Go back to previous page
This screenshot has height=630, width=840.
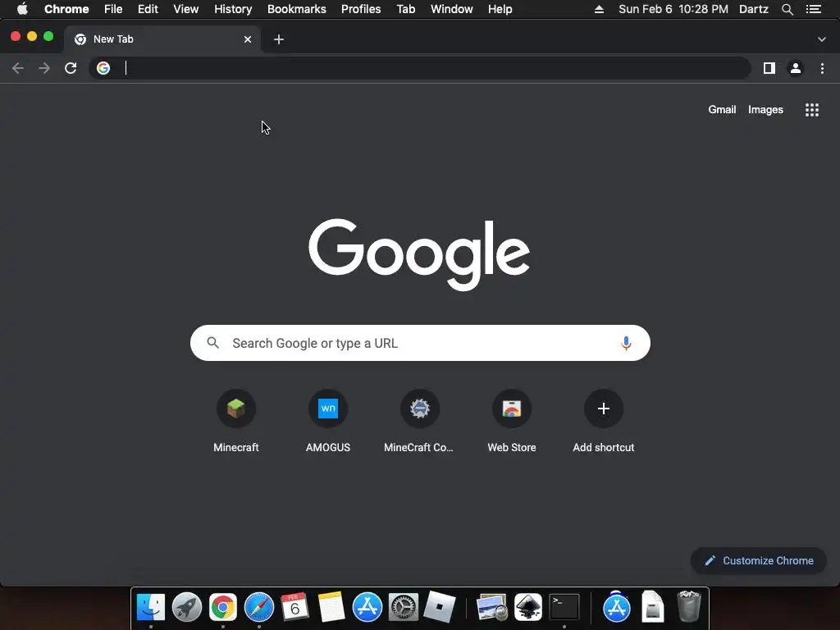click(18, 68)
